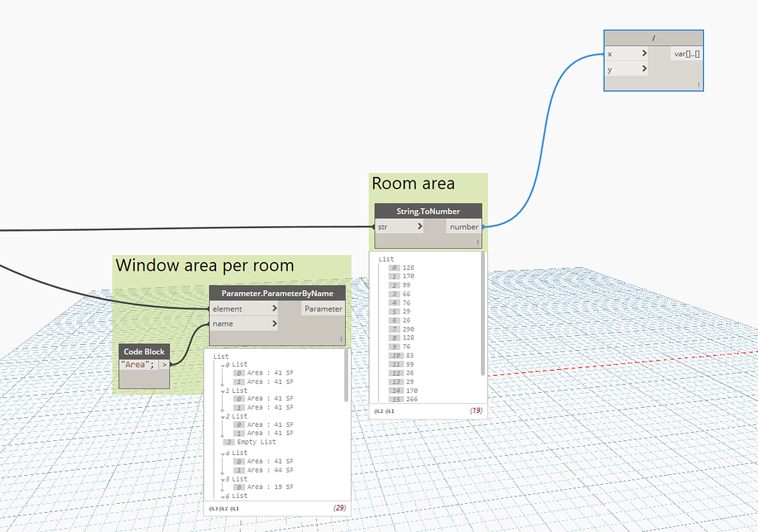Toggle the @L2 list level on the String.ToNumber preview
758x532 pixels.
pyautogui.click(x=378, y=411)
